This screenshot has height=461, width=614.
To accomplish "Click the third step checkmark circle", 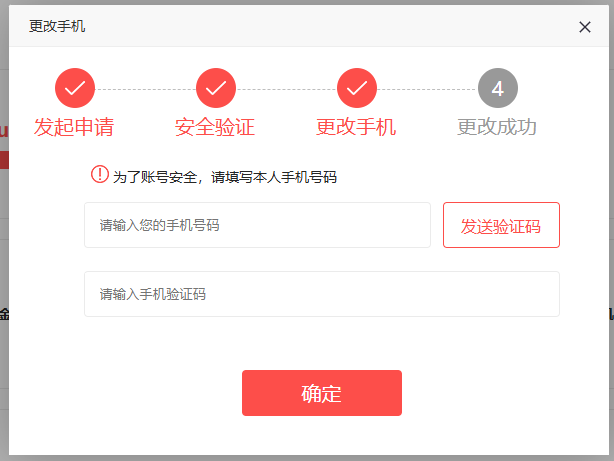I will 357,88.
